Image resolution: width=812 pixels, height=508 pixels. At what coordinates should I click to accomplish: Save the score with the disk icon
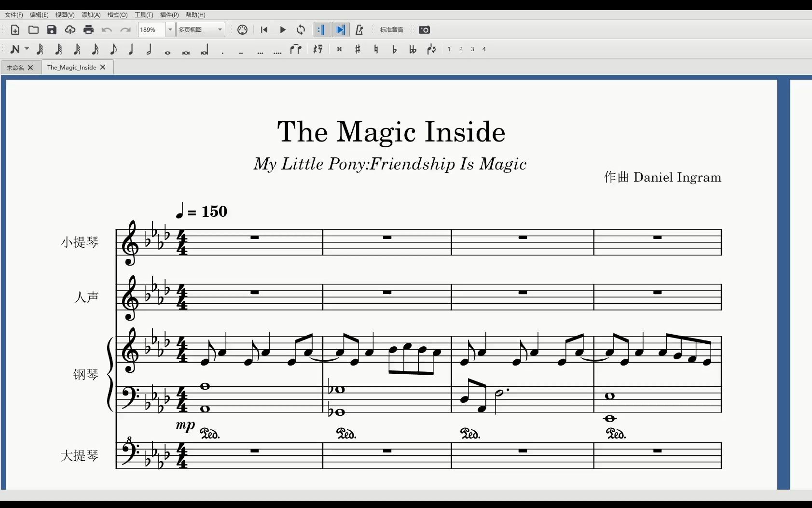[52, 30]
